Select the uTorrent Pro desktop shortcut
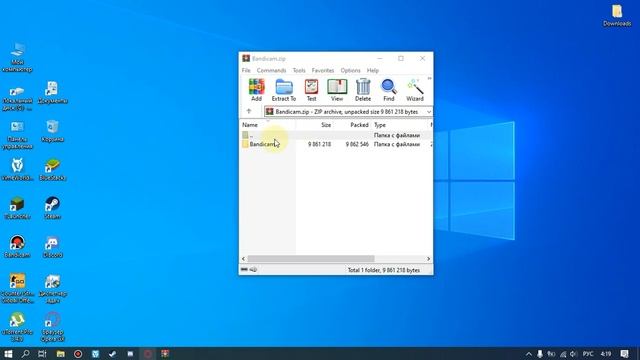 (17, 327)
